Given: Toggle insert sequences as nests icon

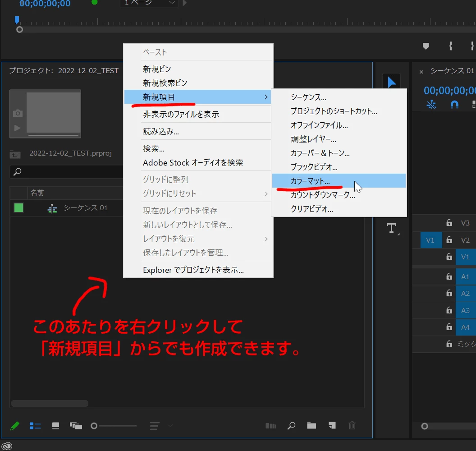Looking at the screenshot, I should (x=431, y=105).
